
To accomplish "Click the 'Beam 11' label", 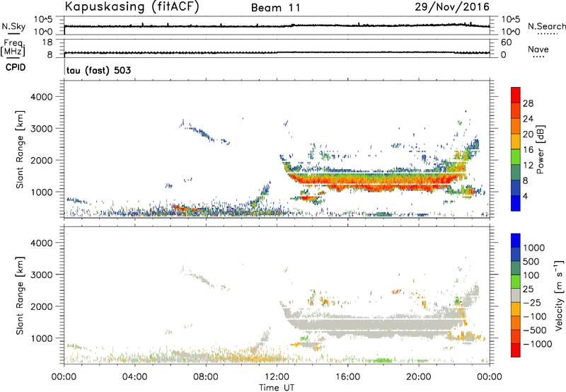I will [276, 8].
